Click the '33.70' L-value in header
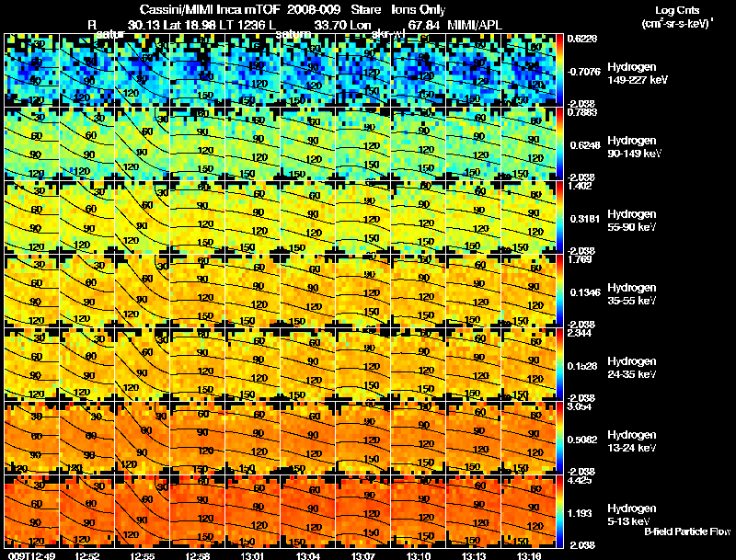Viewport: 736px width, 560px height. click(330, 25)
